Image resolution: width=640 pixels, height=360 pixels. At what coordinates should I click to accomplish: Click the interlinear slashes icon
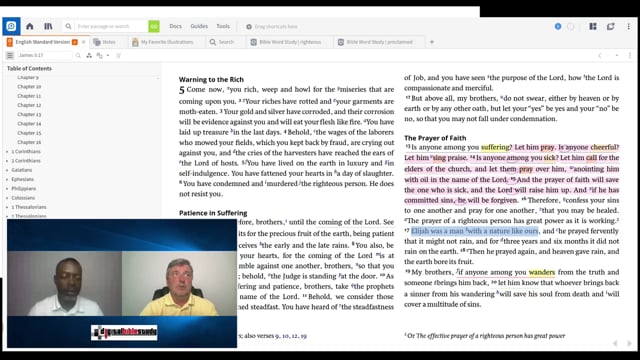[118, 56]
